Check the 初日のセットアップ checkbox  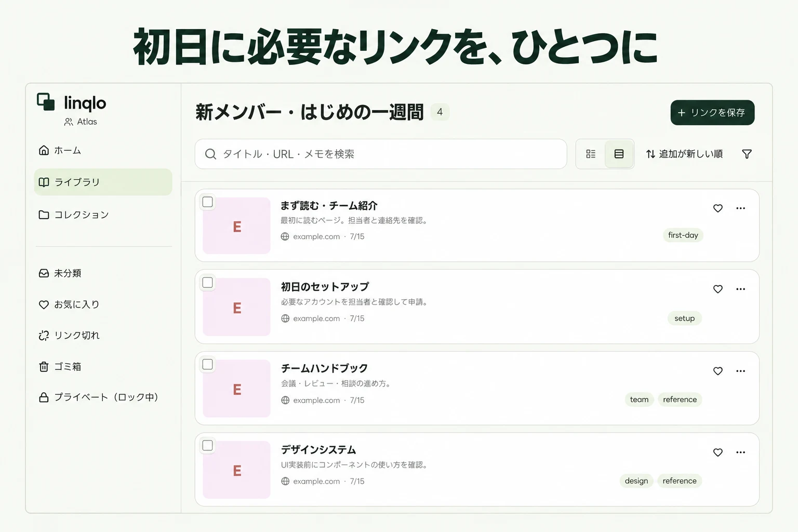[208, 283]
